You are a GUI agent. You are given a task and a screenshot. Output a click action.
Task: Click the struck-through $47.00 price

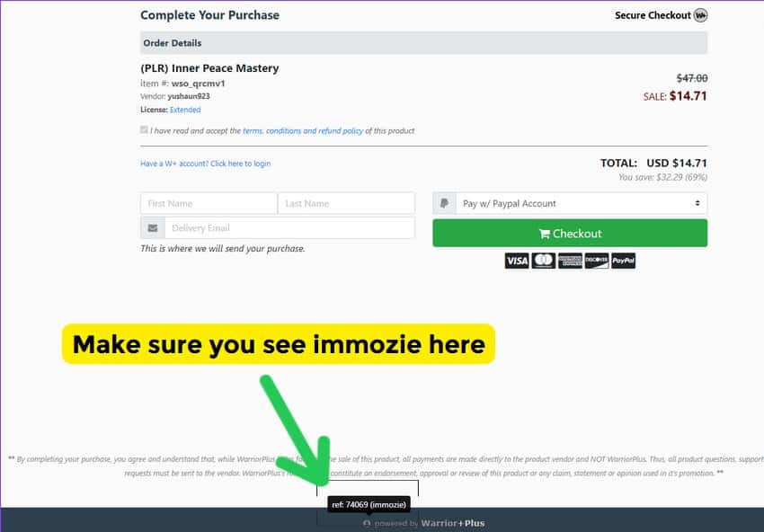click(x=692, y=78)
